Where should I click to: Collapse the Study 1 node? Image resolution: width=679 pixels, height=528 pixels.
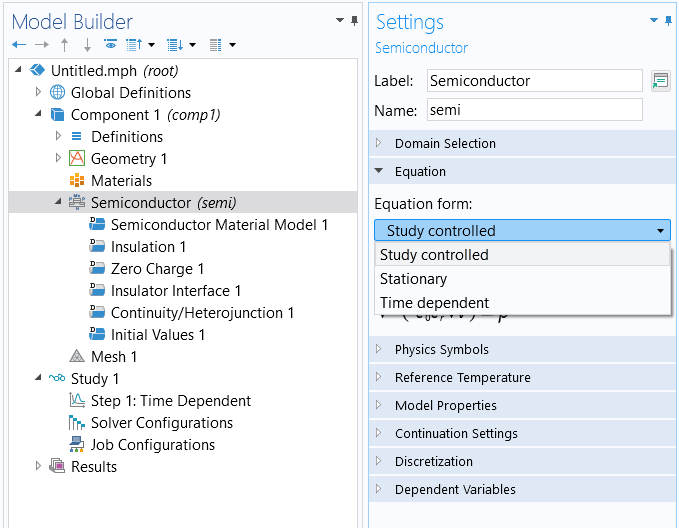pos(38,378)
